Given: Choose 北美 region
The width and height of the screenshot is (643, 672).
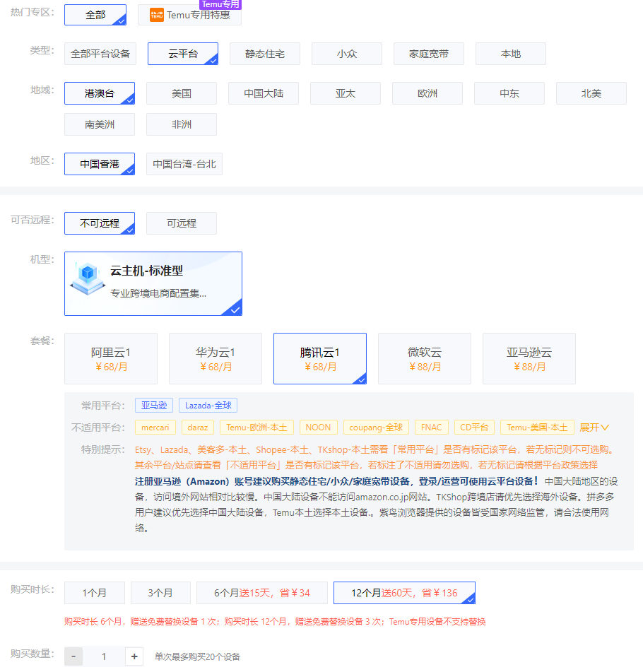Looking at the screenshot, I should coord(591,93).
